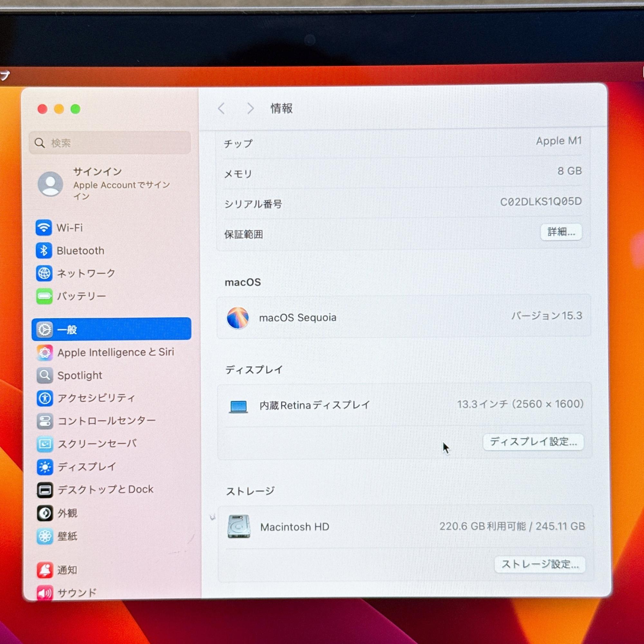Open バッテリー battery settings
The height and width of the screenshot is (644, 644).
81,296
